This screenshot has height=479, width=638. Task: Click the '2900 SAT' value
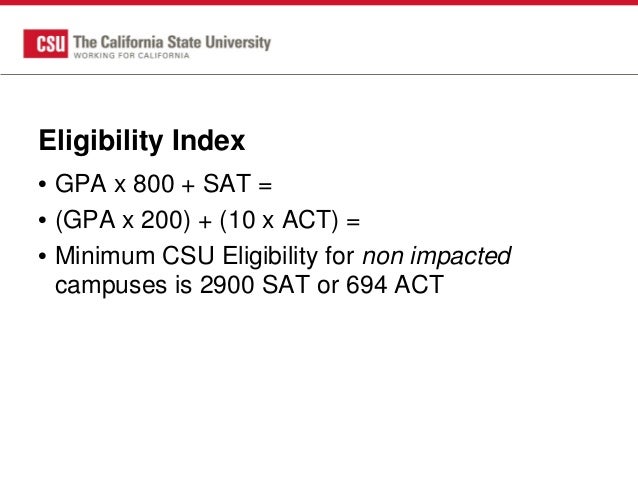[x=254, y=284]
